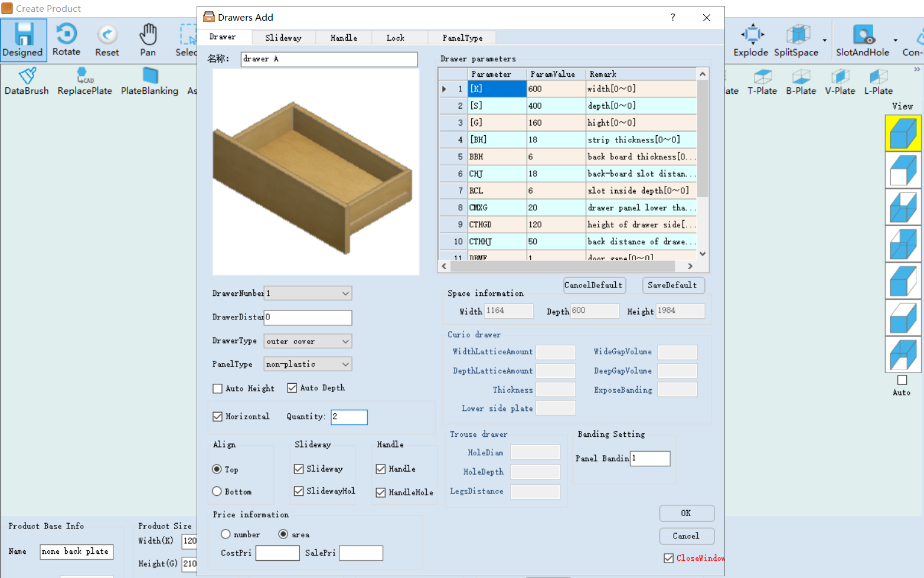
Task: Toggle the HandleHole checkbox
Action: 381,492
